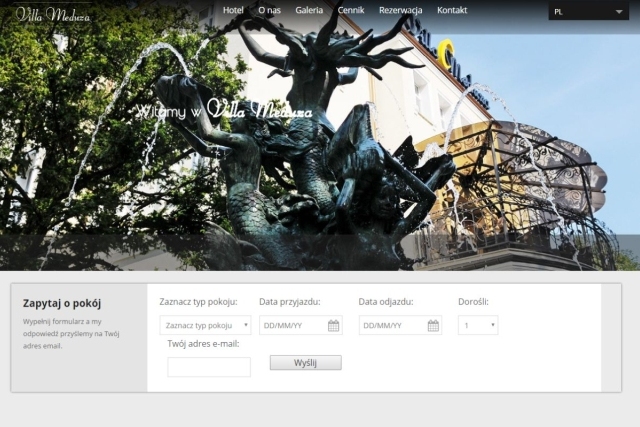
Task: Open the Dorośli adults count dropdown
Action: [478, 325]
